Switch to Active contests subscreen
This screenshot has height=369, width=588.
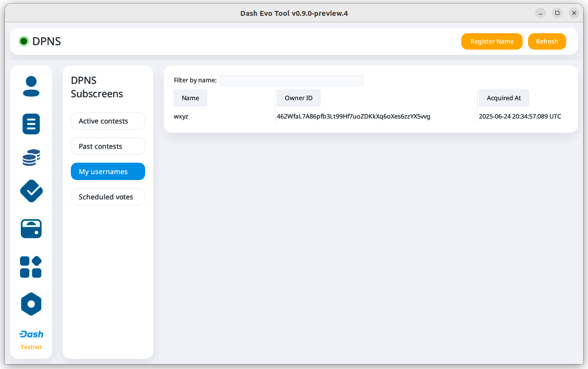click(108, 121)
